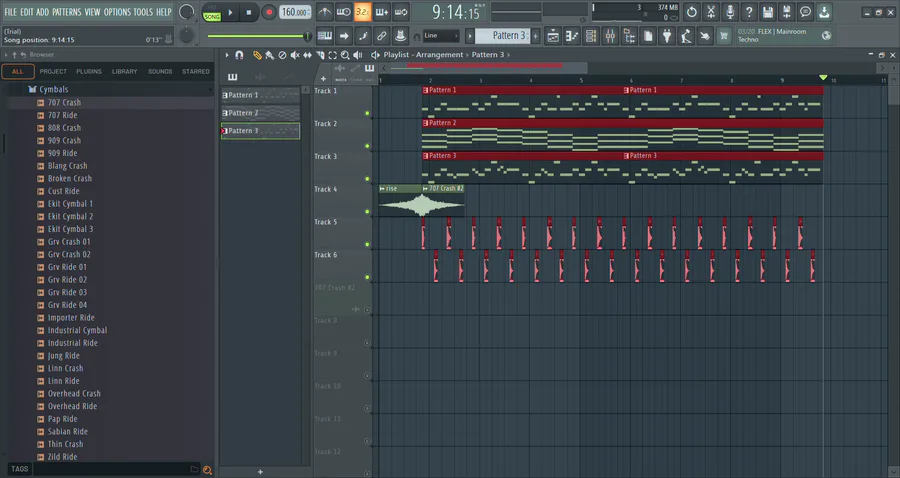Open the Line snap dropdown
Screen dimensions: 900x478
(x=441, y=36)
